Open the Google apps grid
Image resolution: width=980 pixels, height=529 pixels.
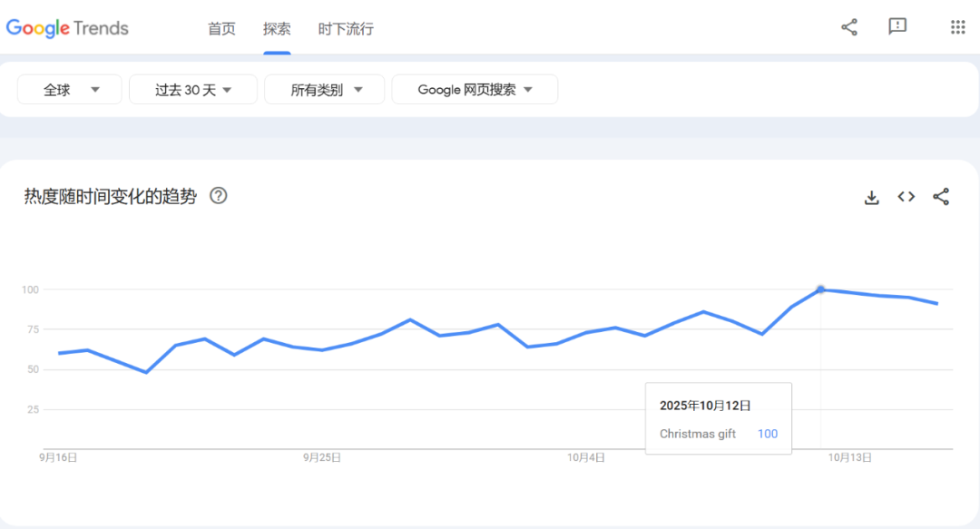click(x=957, y=27)
